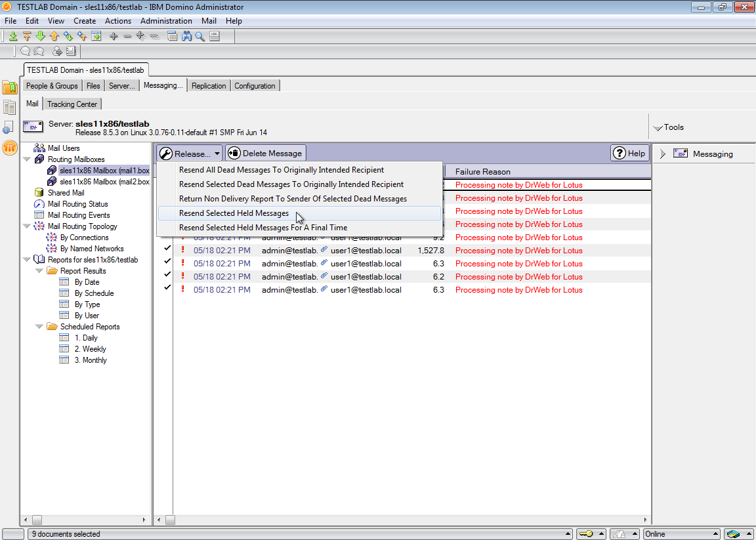Click the blue star with orange up arrow icon
Image resolution: width=756 pixels, height=540 pixels.
[82, 36]
